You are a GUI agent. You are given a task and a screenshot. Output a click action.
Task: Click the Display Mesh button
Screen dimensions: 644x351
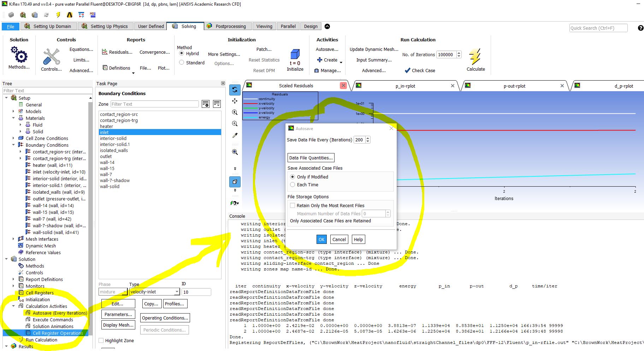pyautogui.click(x=118, y=325)
